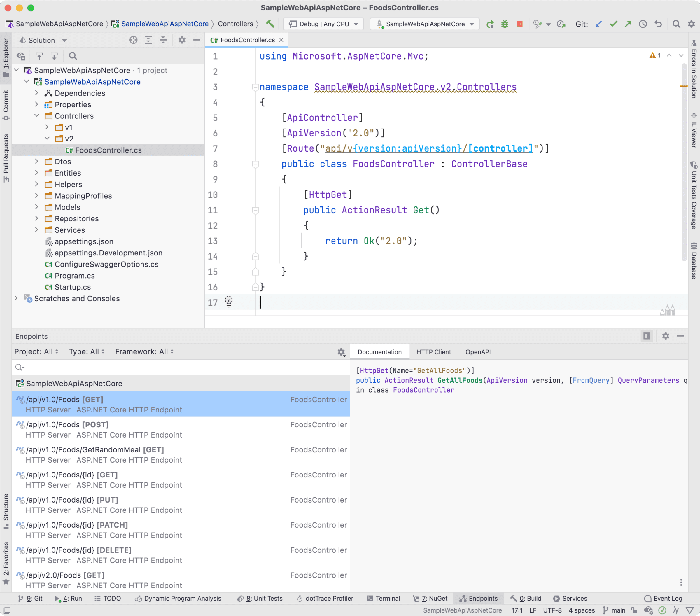Viewport: 700px width, 616px height.
Task: Click Git update project arrow
Action: tap(598, 24)
